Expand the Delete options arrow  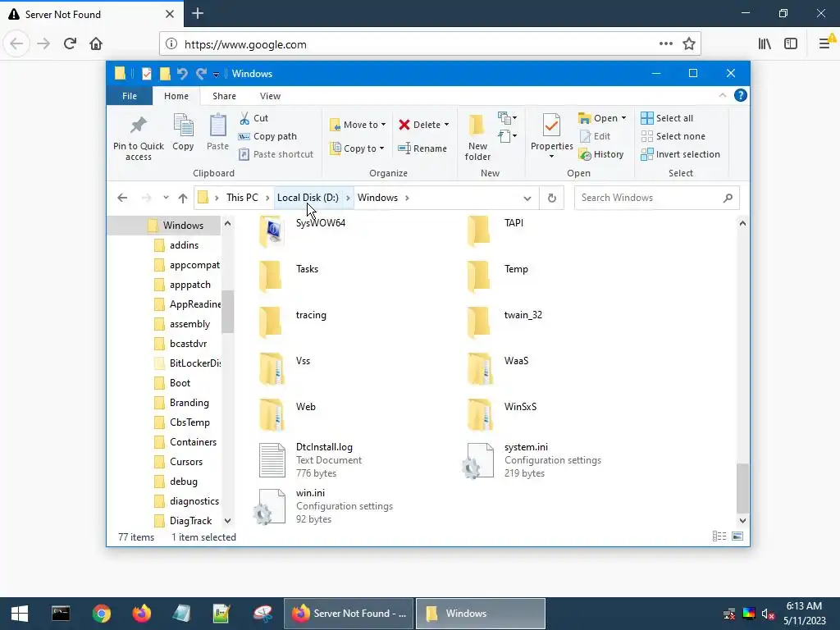pos(446,125)
